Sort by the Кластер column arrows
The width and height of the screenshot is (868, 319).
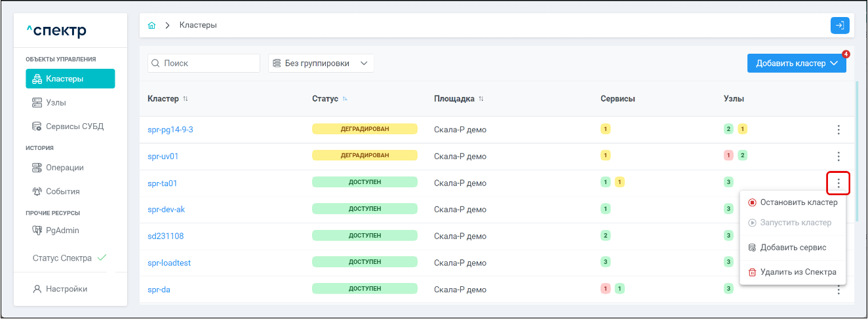tap(186, 99)
